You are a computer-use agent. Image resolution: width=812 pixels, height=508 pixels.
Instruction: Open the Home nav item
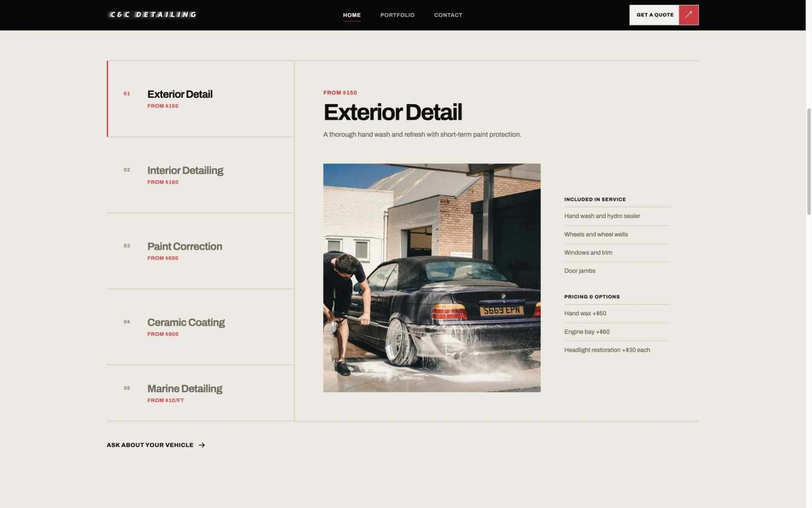point(352,15)
